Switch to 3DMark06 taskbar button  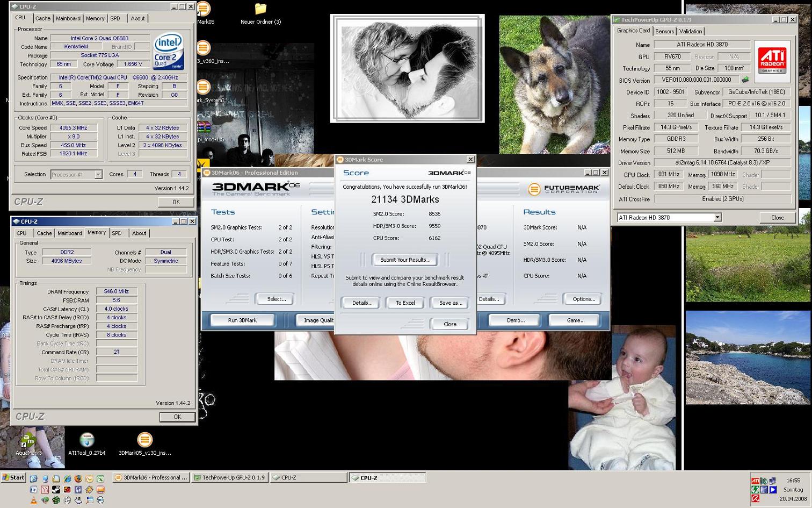(x=151, y=477)
